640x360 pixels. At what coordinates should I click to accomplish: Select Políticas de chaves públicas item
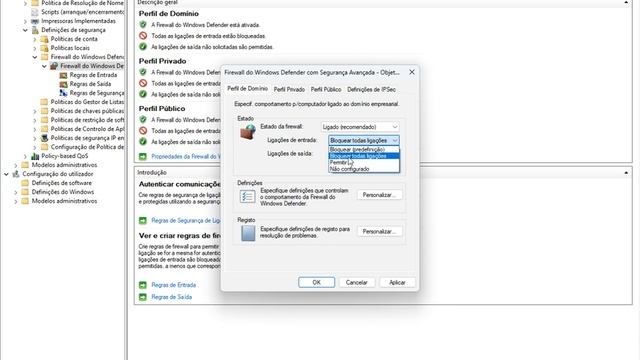click(x=87, y=111)
